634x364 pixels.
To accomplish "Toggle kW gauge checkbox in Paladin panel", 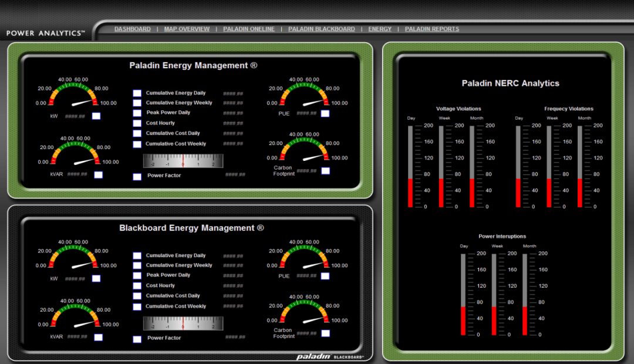I will click(x=96, y=116).
